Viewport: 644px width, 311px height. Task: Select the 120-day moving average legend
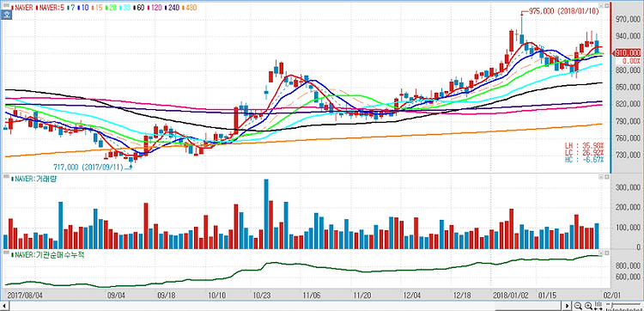click(155, 8)
